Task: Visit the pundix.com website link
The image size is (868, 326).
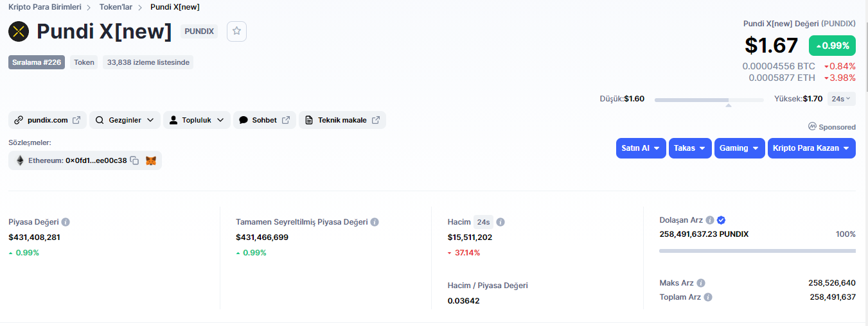Action: pos(48,120)
